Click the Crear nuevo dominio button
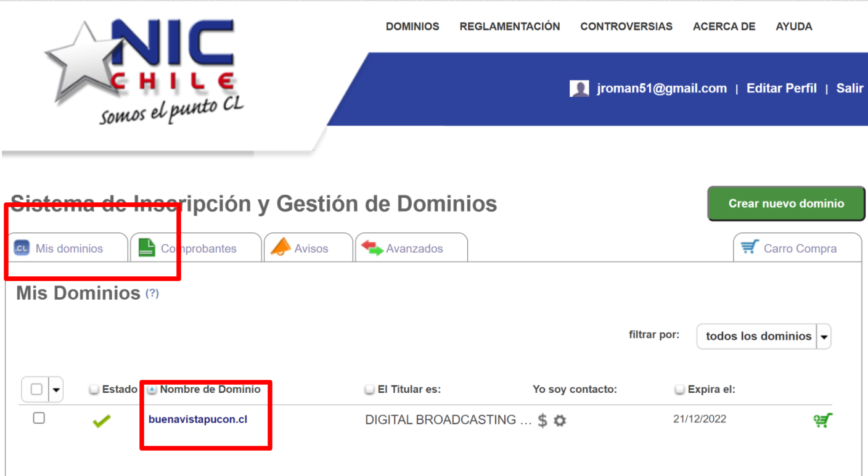The height and width of the screenshot is (476, 868). (786, 203)
